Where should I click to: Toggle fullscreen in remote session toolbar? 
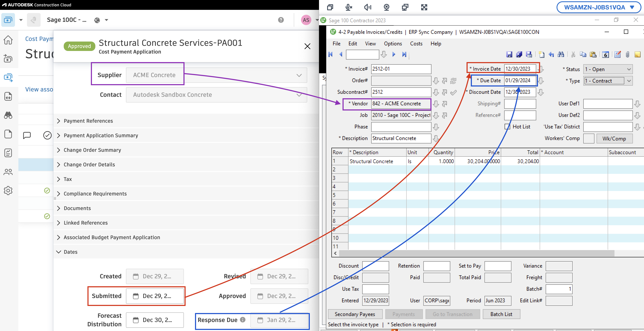tap(424, 7)
